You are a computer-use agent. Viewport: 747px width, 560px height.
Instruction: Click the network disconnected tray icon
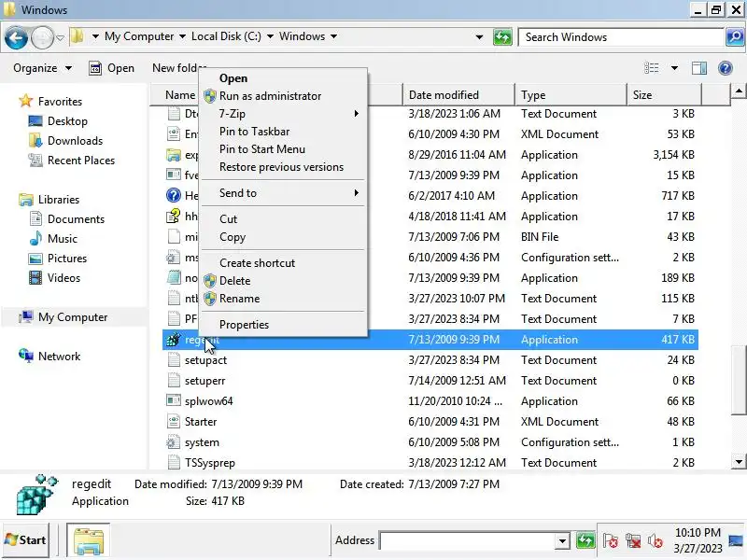coord(633,541)
